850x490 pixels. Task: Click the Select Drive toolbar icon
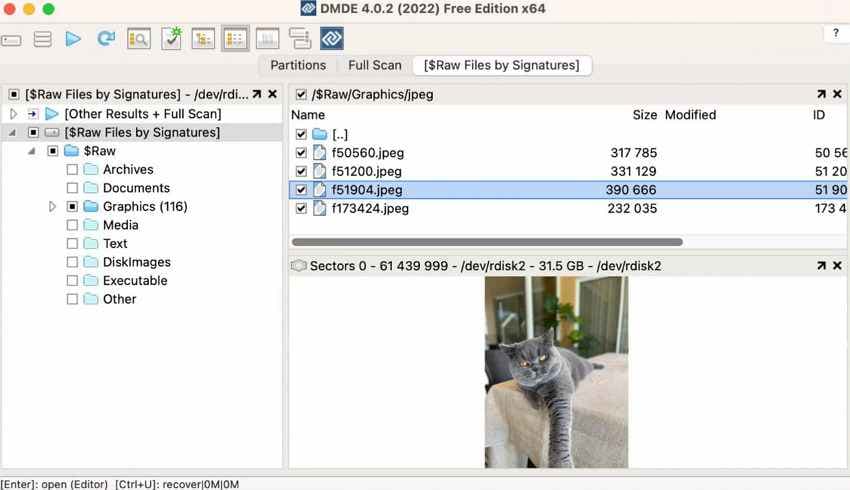(11, 40)
